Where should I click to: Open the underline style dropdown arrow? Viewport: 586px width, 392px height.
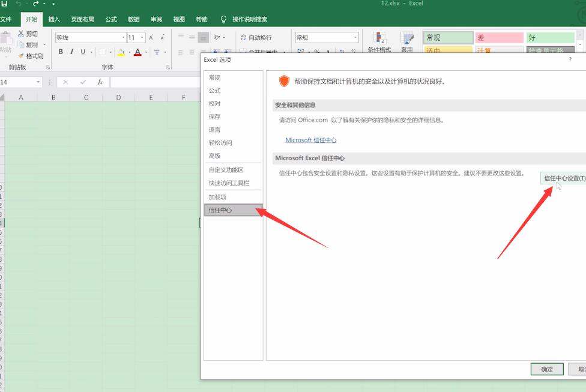point(91,52)
